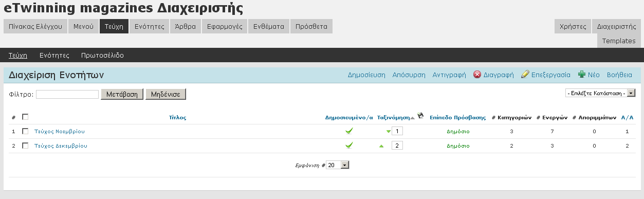Click the save order floppy disk icon

pos(420,116)
